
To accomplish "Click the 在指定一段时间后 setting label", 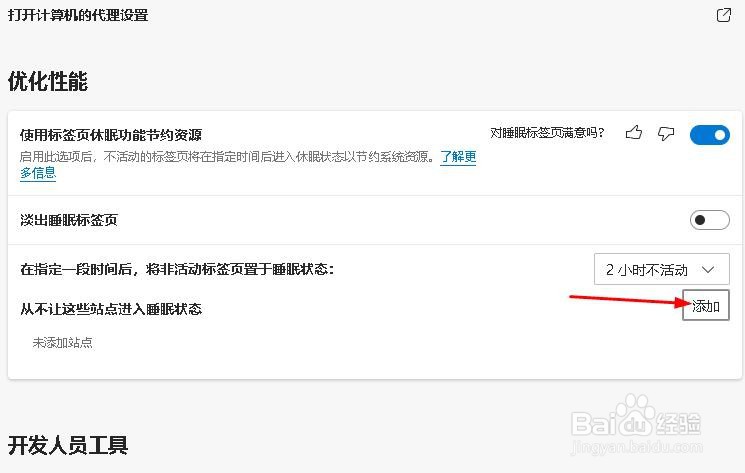I will tap(177, 269).
